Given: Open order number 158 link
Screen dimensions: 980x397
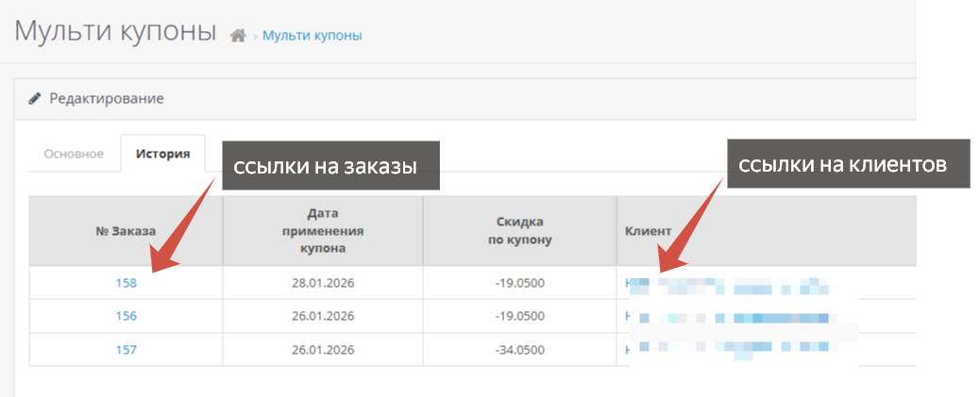Looking at the screenshot, I should pos(126,282).
